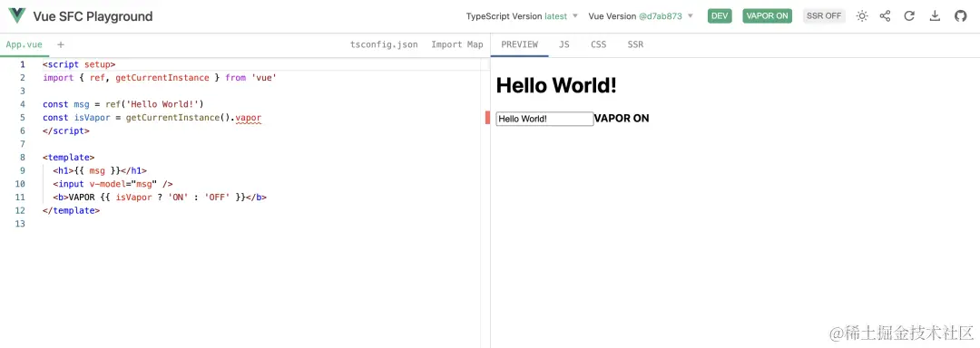Click the {{ msg }} interpolation on line 9
The width and height of the screenshot is (980, 348).
[97, 170]
